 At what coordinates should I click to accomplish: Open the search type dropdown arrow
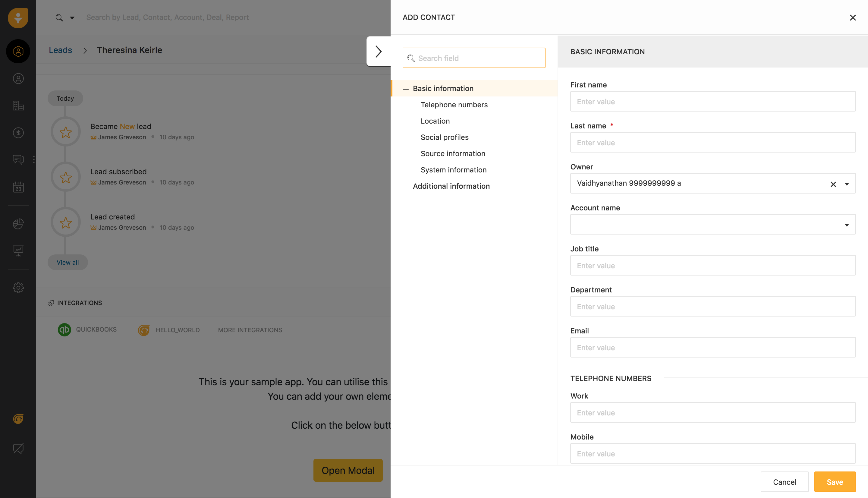coord(72,18)
